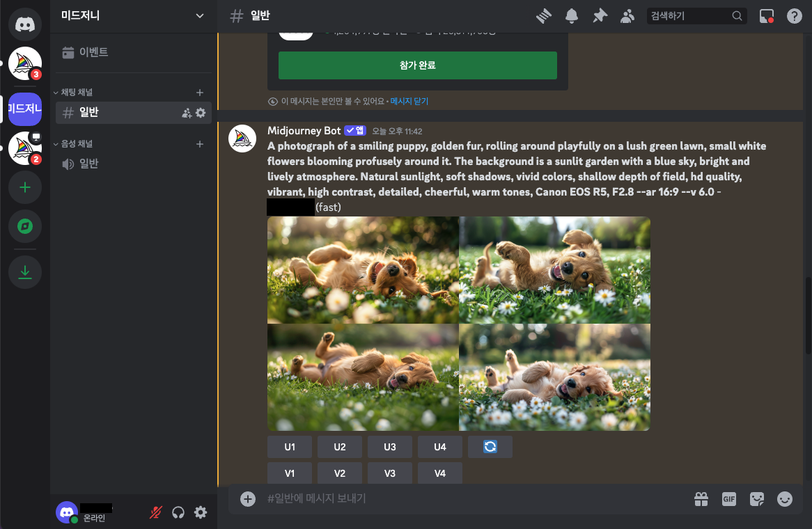This screenshot has height=529, width=812.
Task: Collapse 음성 채널 category
Action: tap(77, 144)
